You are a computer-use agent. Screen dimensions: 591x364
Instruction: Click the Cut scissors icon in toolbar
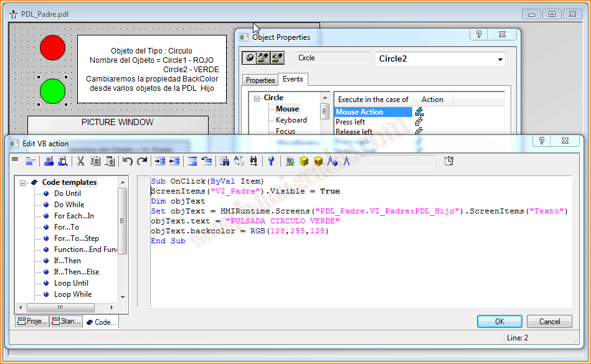point(80,161)
